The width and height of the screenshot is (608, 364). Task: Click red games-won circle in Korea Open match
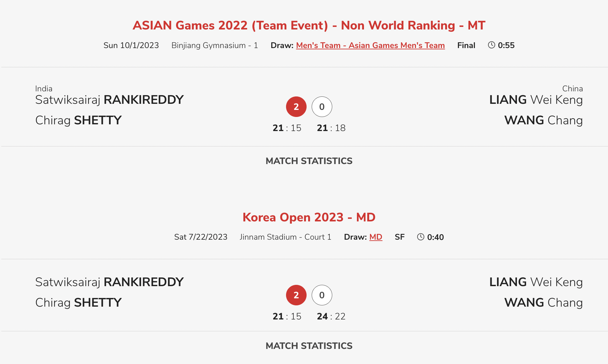coord(296,295)
